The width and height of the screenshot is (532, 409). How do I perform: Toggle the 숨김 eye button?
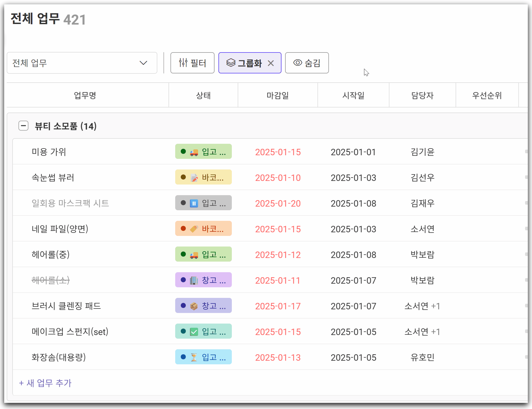click(x=307, y=63)
